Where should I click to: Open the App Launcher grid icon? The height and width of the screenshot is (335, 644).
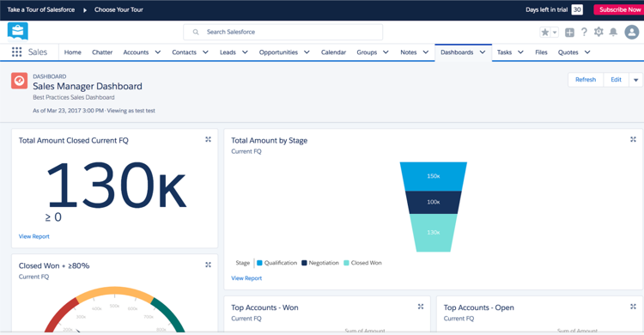click(x=17, y=52)
